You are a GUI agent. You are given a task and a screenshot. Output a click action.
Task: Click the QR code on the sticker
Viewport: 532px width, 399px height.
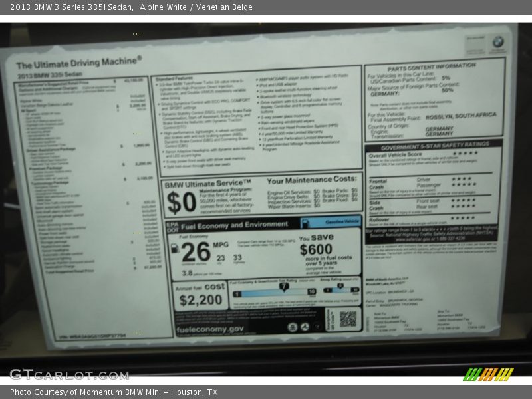347,319
